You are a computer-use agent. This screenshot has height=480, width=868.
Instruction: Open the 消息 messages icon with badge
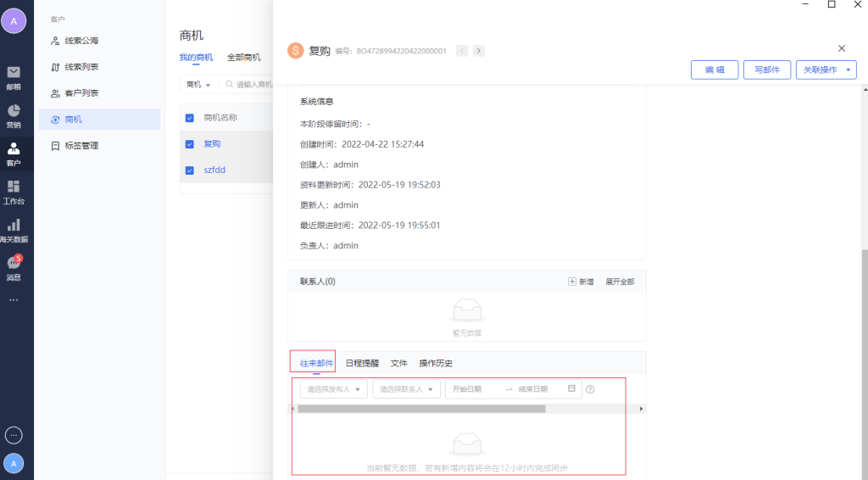tap(14, 268)
